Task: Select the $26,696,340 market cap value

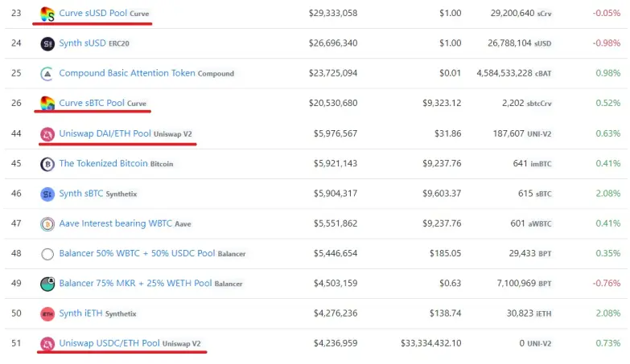Action: (333, 43)
